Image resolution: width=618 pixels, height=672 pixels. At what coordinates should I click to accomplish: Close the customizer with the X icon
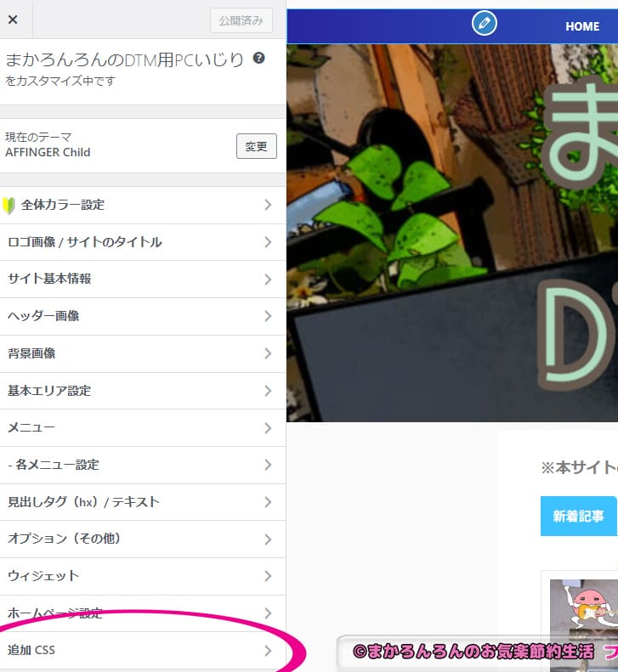click(13, 20)
